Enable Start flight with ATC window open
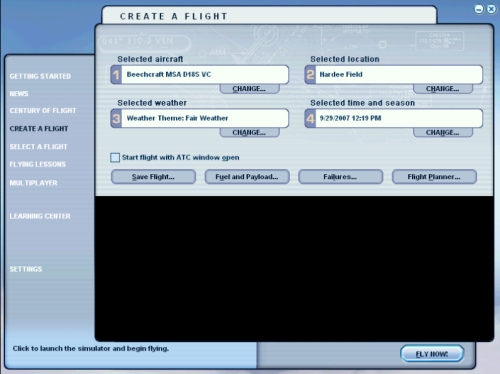The width and height of the screenshot is (500, 374). pos(115,157)
